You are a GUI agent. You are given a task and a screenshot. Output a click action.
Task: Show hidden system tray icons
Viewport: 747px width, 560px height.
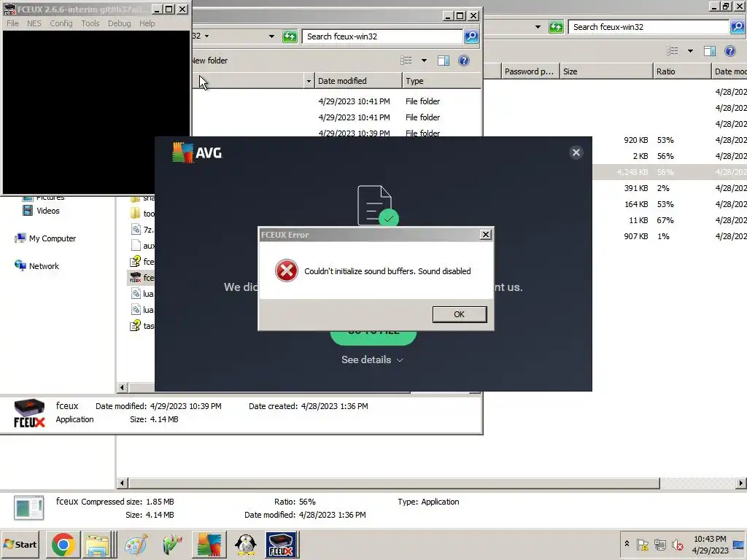[627, 544]
